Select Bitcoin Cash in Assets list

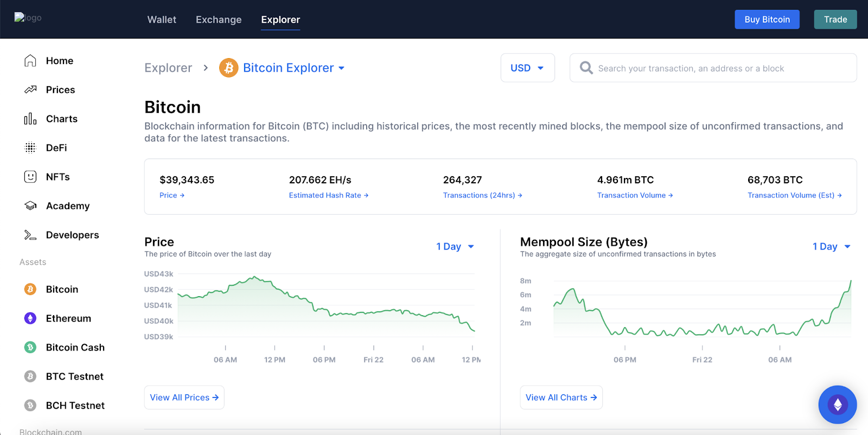[x=75, y=347]
